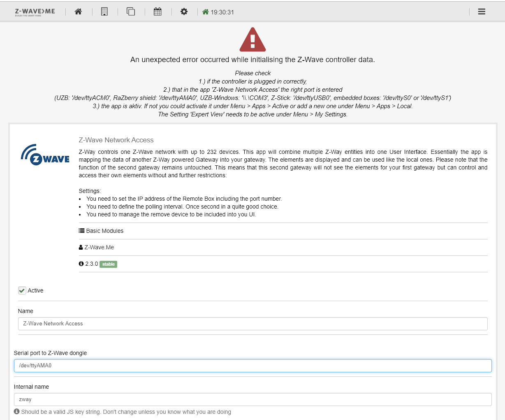505x420 pixels.
Task: Focus the Serial port to Z-Wave dongle field
Action: 252,366
